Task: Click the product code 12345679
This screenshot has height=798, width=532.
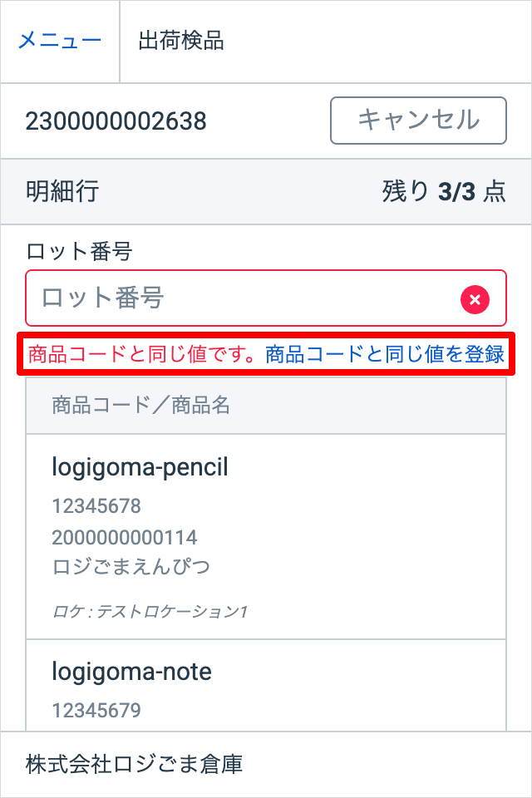Action: [96, 710]
